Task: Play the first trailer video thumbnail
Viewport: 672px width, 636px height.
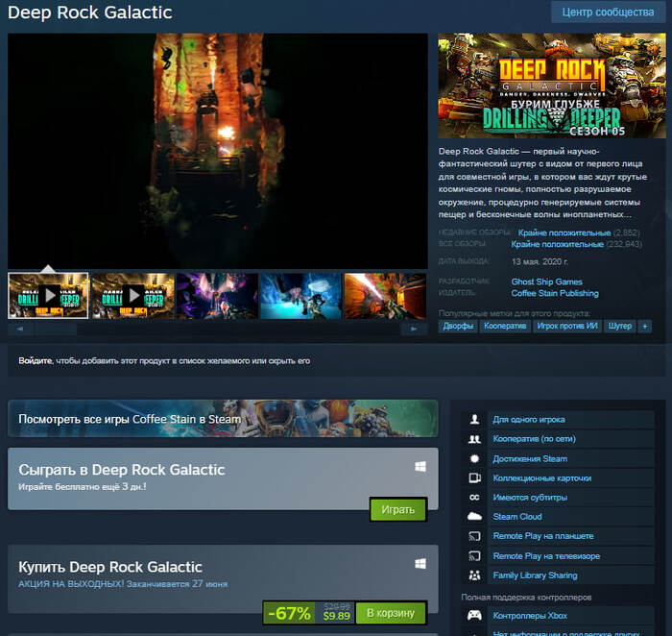Action: pyautogui.click(x=48, y=296)
